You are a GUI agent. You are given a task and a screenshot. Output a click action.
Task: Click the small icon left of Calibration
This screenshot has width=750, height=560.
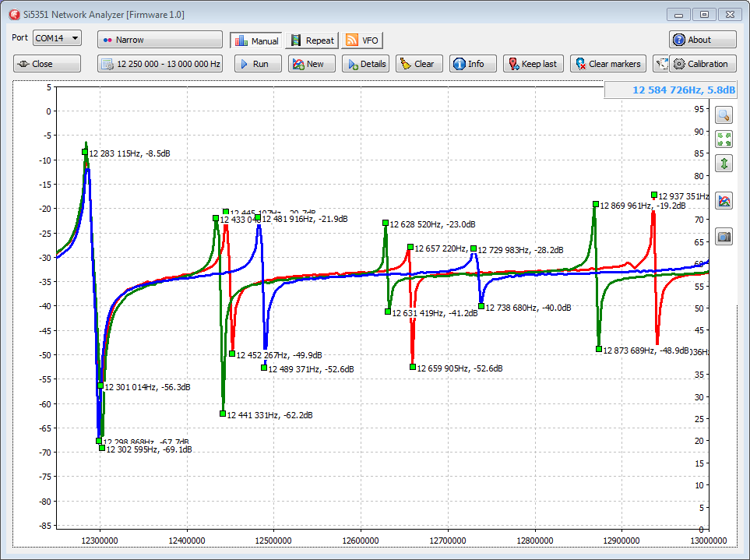tap(660, 64)
